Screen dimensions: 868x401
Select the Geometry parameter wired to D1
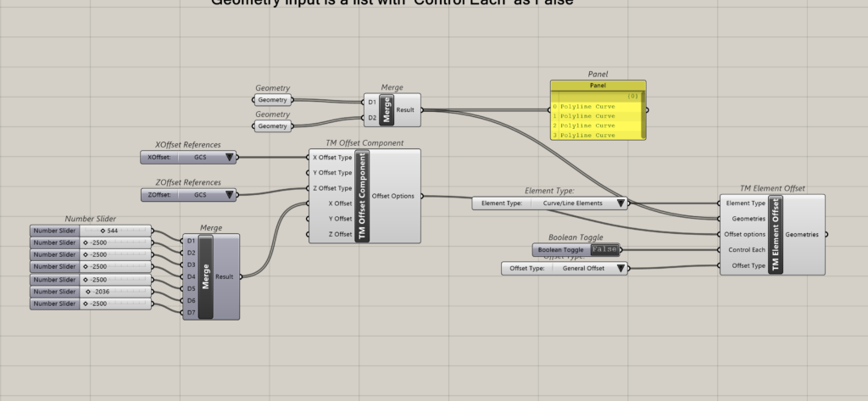272,100
